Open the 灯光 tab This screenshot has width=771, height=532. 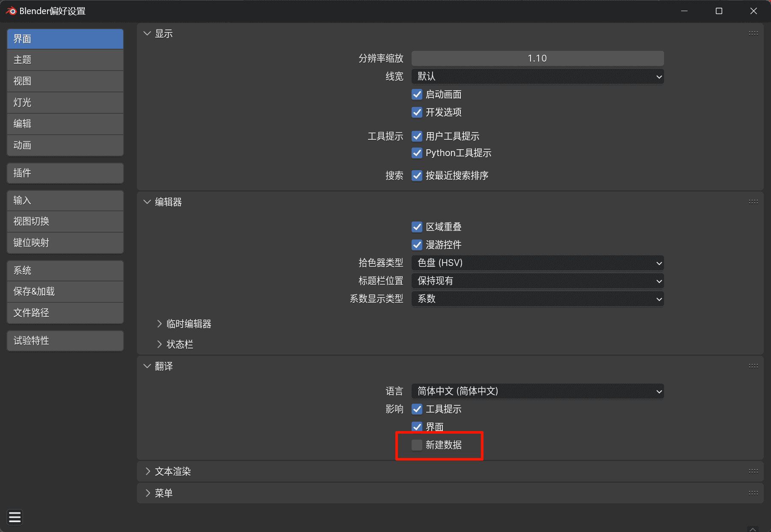tap(65, 103)
